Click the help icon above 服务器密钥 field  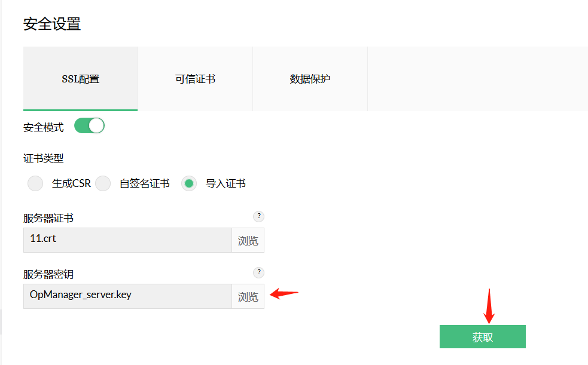click(x=258, y=272)
